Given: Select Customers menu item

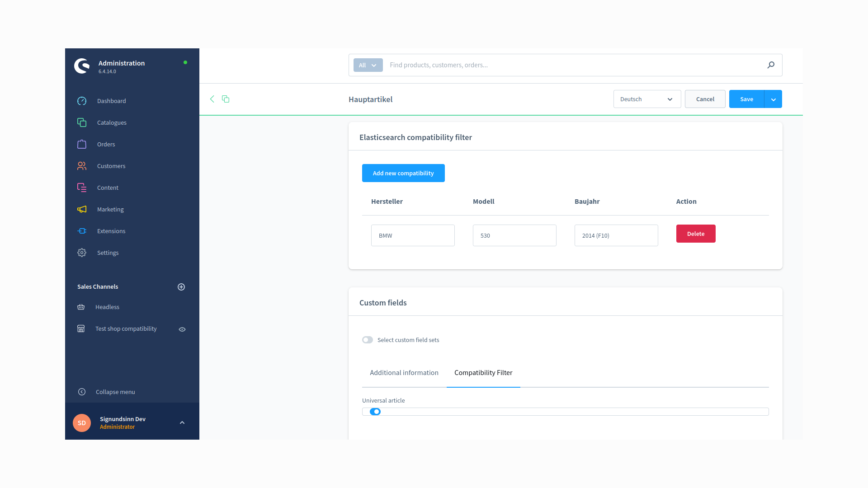Looking at the screenshot, I should (x=111, y=166).
